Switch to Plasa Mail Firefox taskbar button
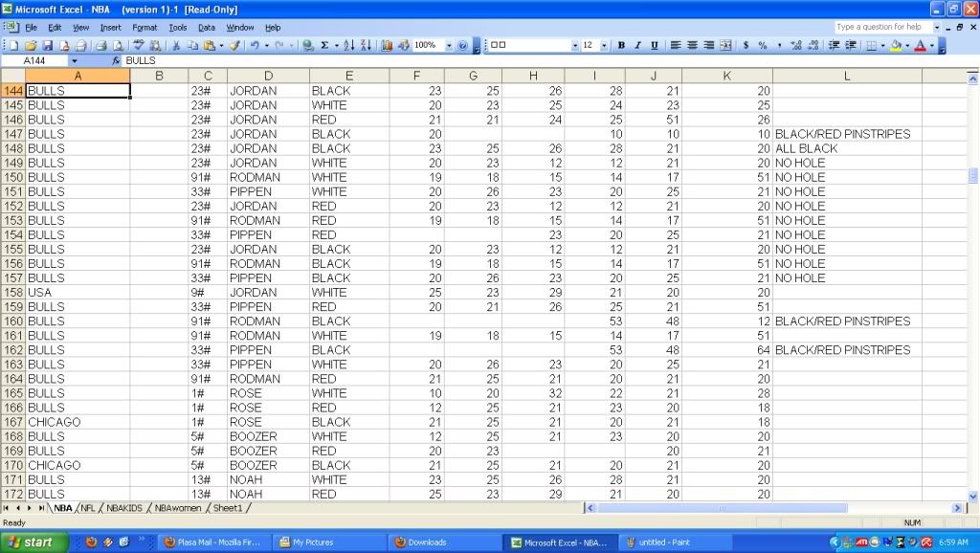The image size is (980, 553). pos(213,542)
